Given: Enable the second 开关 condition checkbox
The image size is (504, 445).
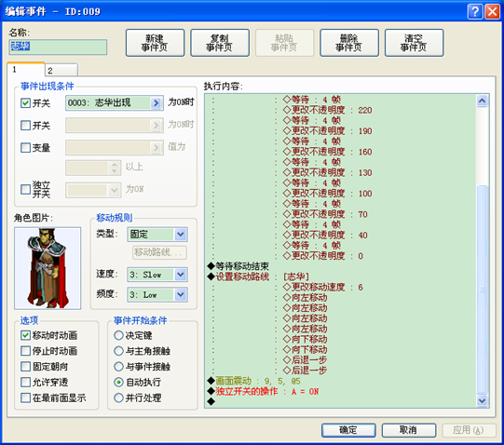Looking at the screenshot, I should click(x=25, y=125).
